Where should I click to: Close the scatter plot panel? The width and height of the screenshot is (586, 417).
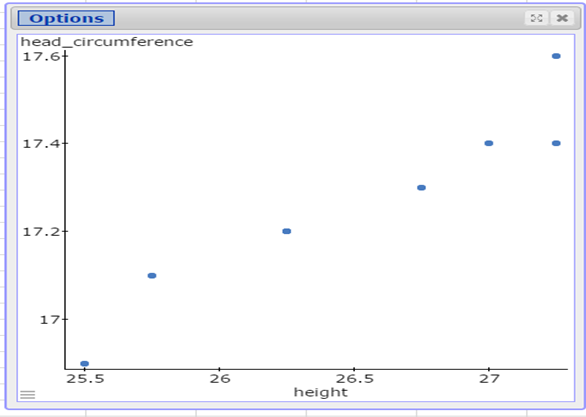(562, 18)
